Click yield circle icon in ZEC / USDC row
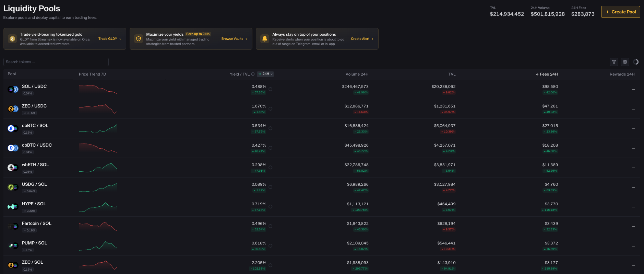The height and width of the screenshot is (274, 644). point(271,109)
